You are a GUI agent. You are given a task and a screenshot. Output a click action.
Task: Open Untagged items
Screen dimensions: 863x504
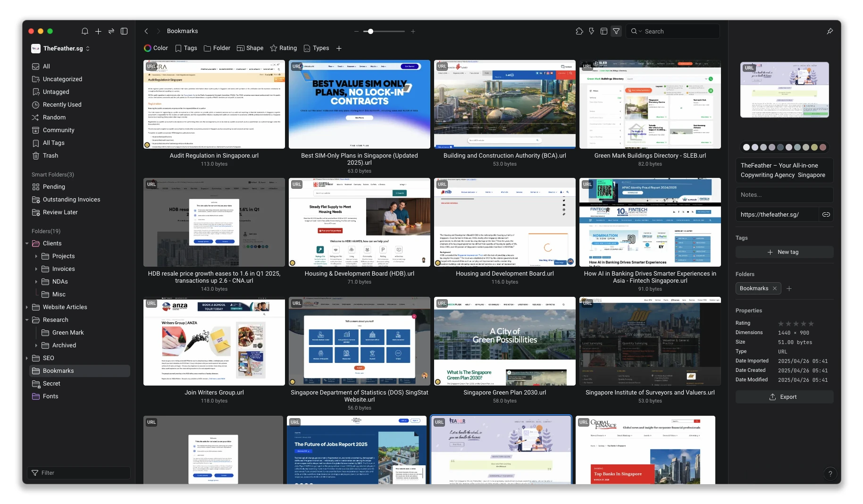coord(79,92)
